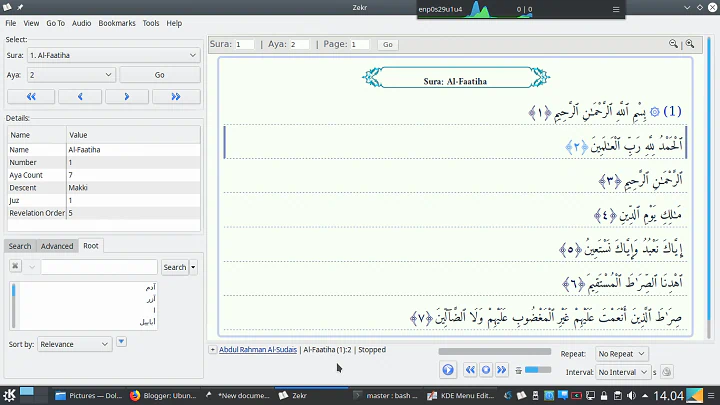Open the Abdul Rahman Al-Sudais reciter link
720x405 pixels.
click(x=258, y=349)
